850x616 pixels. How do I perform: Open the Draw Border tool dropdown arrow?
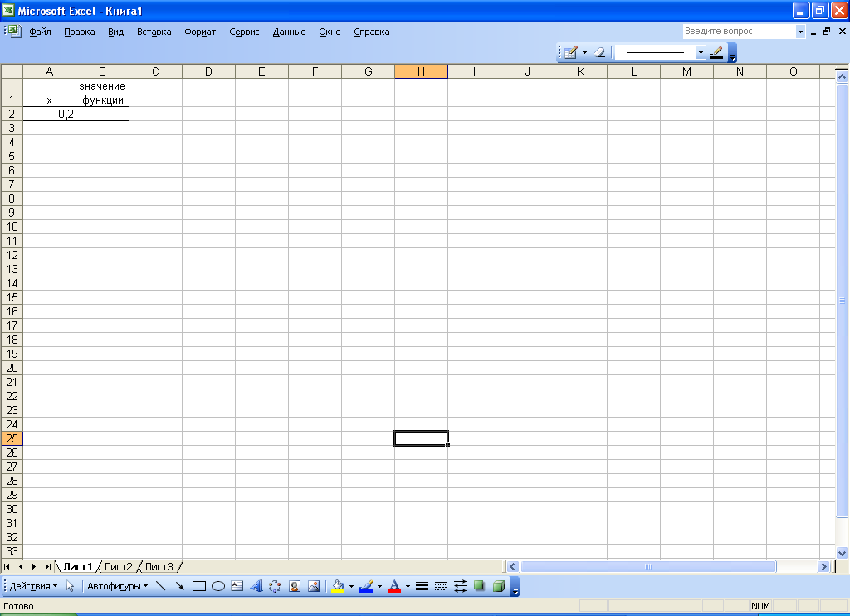pos(584,52)
